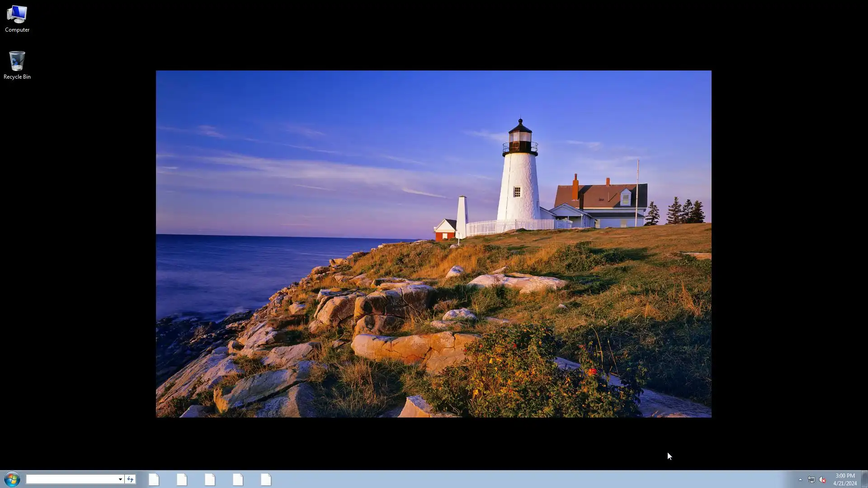Show hidden tray icons with the up arrow

800,479
